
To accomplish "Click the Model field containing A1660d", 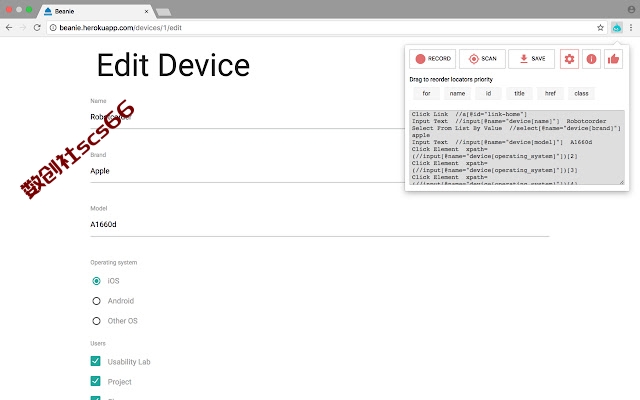I will 320,224.
